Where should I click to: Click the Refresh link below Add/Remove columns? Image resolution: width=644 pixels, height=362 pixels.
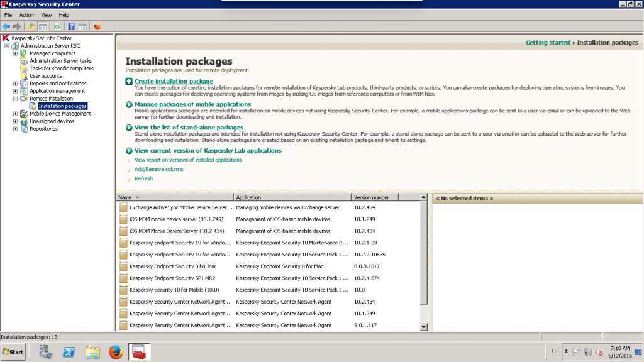point(144,179)
